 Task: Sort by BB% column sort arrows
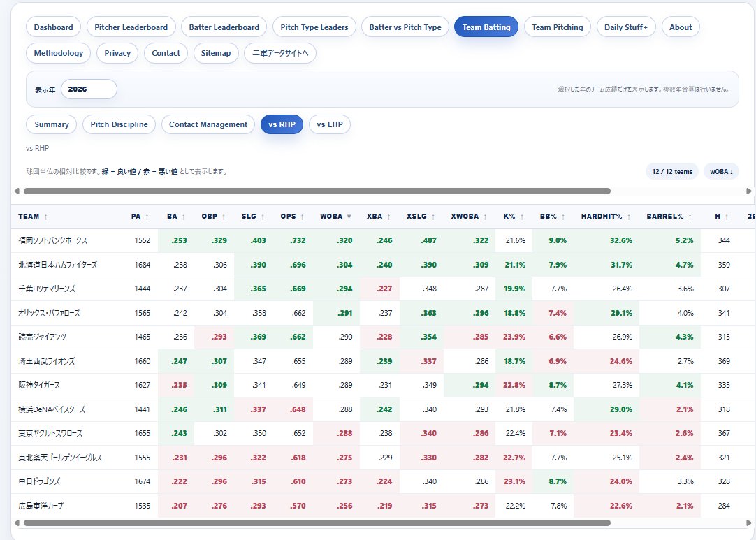pyautogui.click(x=563, y=217)
